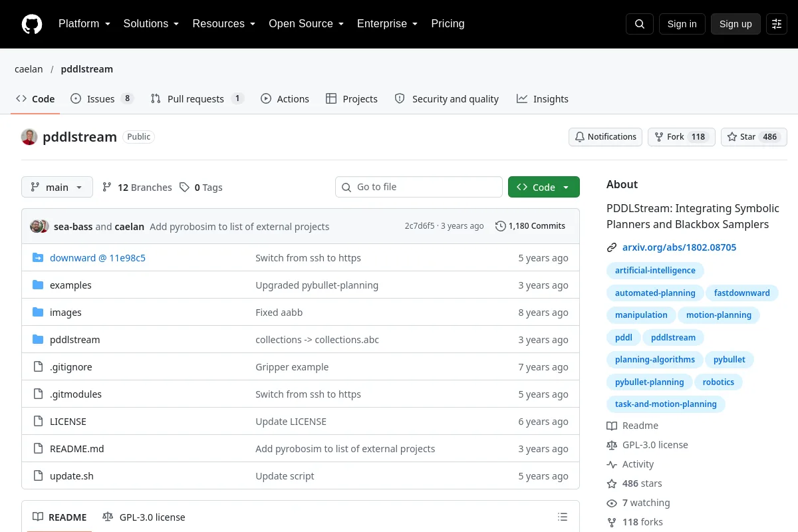Image resolution: width=798 pixels, height=532 pixels.
Task: Open the green Code dropdown
Action: point(544,188)
